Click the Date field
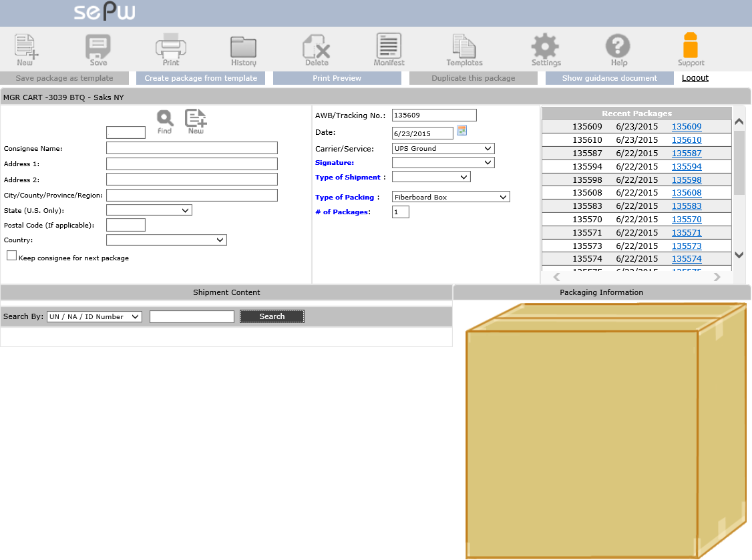Viewport: 752px width, 560px height. pos(423,133)
